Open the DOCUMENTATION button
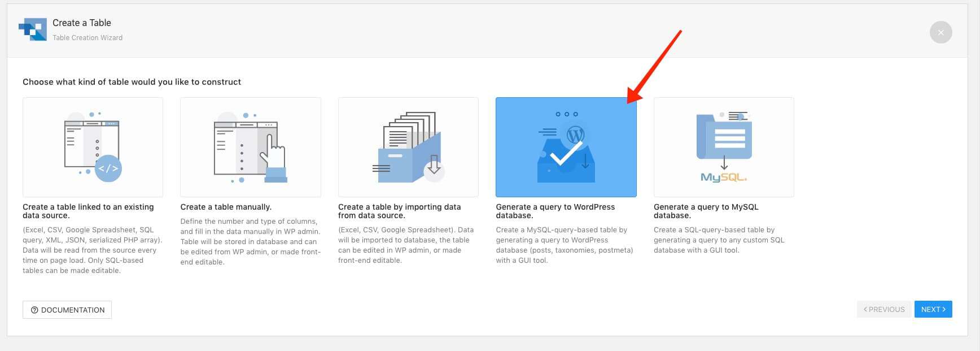The height and width of the screenshot is (351, 980). click(67, 310)
